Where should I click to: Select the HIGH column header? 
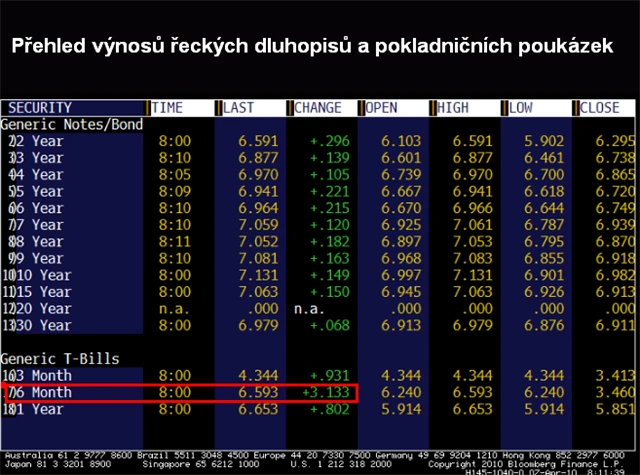[455, 107]
